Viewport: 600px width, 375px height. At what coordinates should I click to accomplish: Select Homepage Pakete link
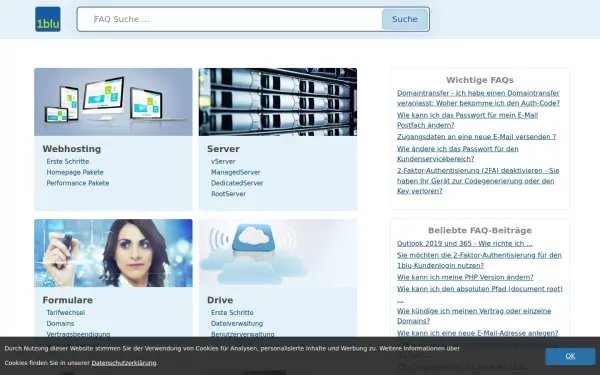(75, 172)
